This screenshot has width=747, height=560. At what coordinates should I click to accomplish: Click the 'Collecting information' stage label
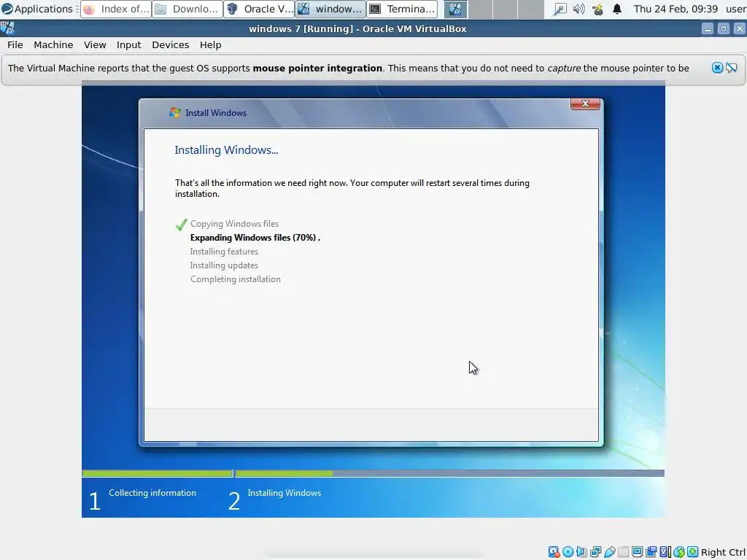pyautogui.click(x=152, y=493)
